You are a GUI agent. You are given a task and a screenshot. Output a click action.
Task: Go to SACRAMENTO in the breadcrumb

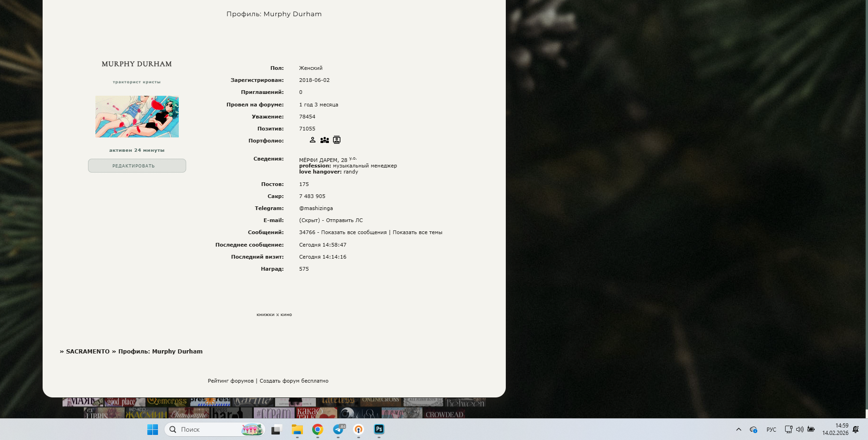click(88, 352)
